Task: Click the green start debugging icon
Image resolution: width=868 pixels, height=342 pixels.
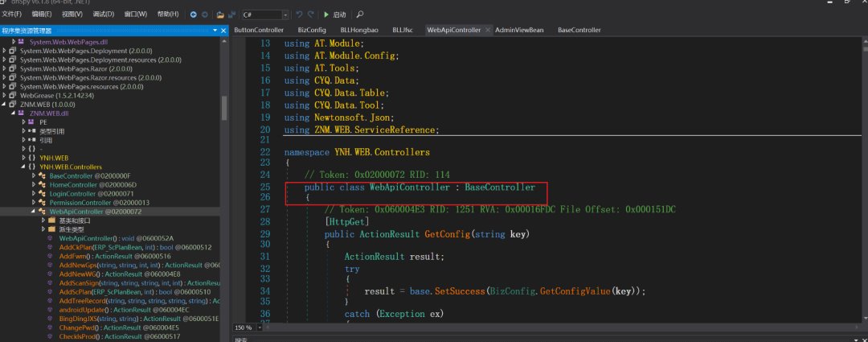Action: click(x=326, y=14)
